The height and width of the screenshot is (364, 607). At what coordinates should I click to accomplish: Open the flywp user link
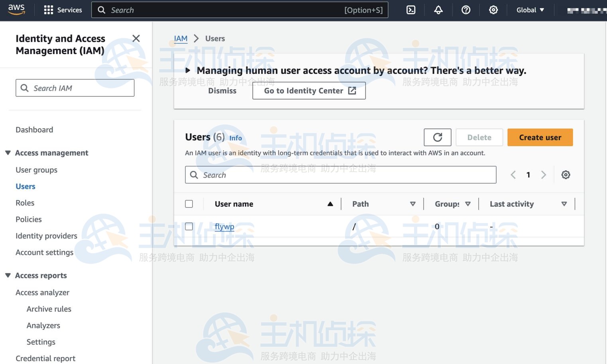[224, 227]
